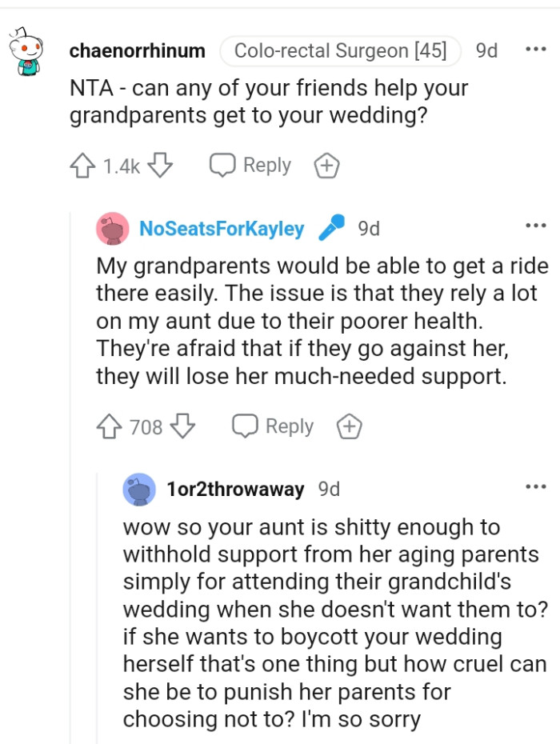Select the award plus icon on NoSeatsForKayley's reply
This screenshot has width=560, height=744.
click(x=348, y=426)
